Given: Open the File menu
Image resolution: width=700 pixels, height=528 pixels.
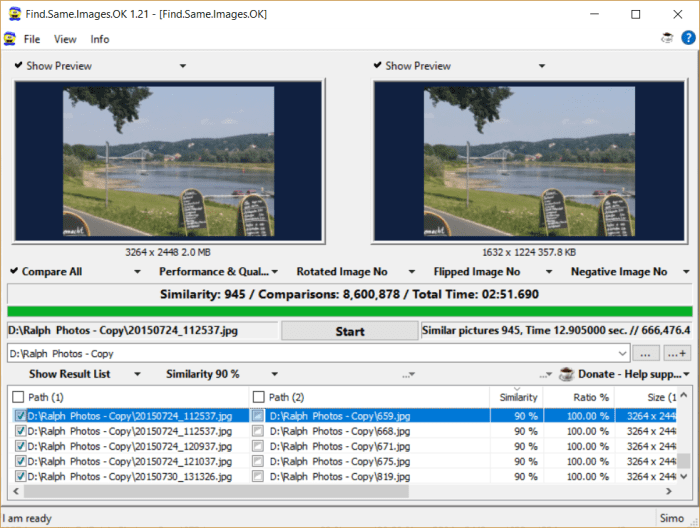Looking at the screenshot, I should [32, 39].
